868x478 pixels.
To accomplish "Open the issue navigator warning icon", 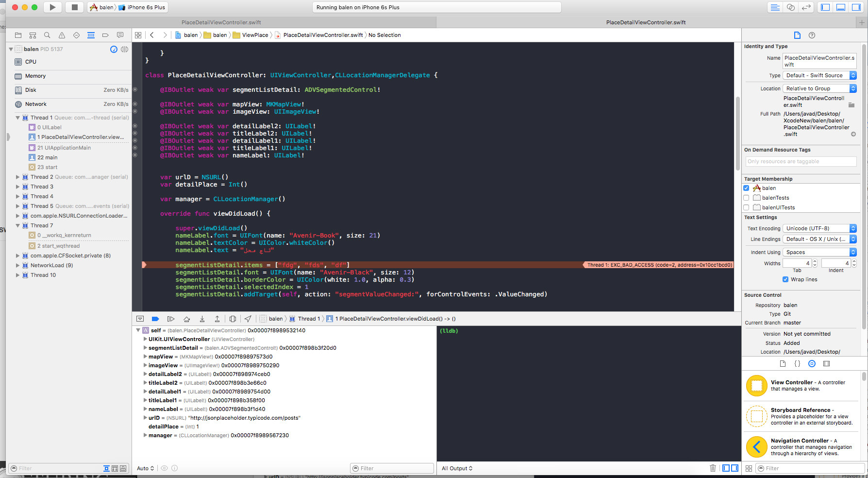I will click(61, 35).
